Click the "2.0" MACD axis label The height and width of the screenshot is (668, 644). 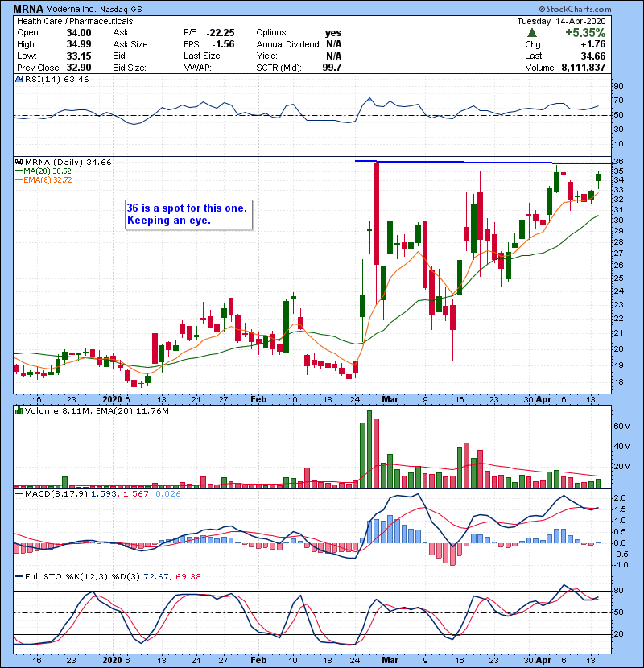620,497
